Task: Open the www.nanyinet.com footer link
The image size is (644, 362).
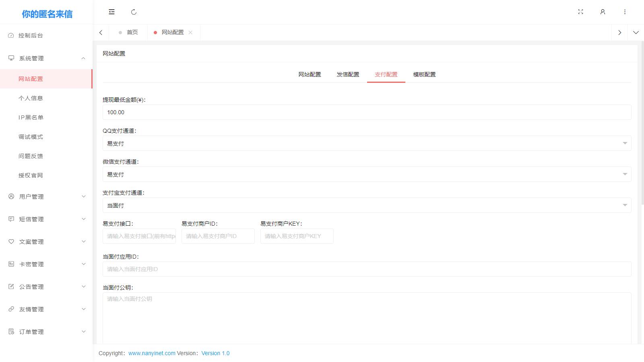Action: pos(152,353)
